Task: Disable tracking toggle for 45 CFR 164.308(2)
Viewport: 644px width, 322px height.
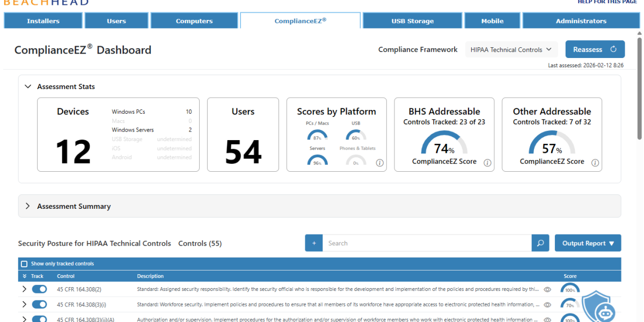Action: (x=39, y=289)
